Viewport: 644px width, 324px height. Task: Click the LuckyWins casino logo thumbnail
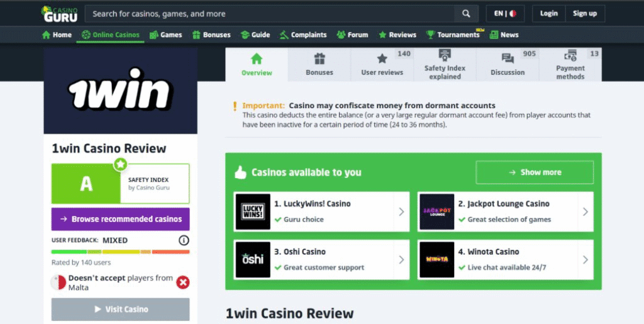point(253,211)
